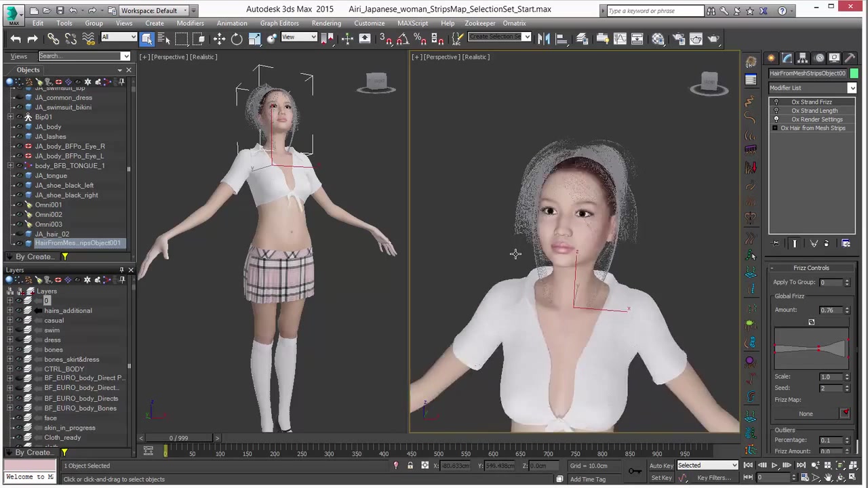
Task: Select JA_hair_02 in object list
Action: point(52,234)
